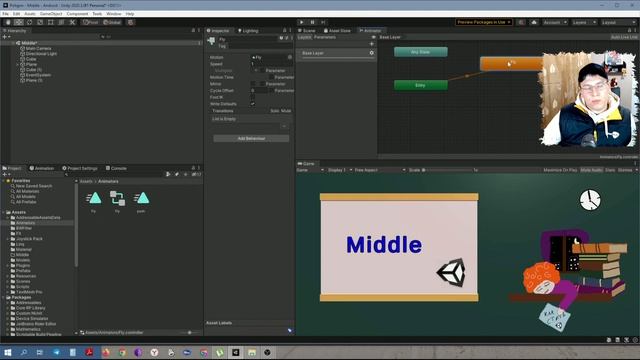Toggle the Foot IK checkbox
Image resolution: width=640 pixels, height=360 pixels.
[x=253, y=97]
